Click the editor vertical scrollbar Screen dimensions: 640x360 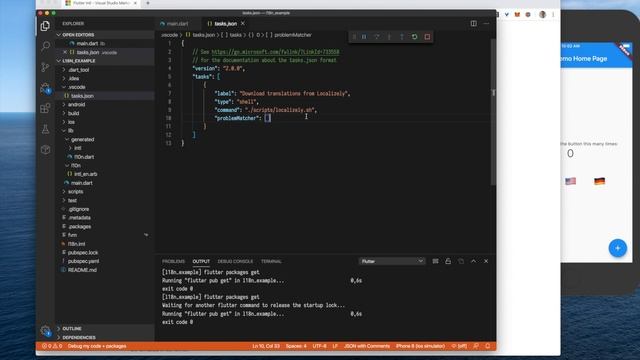(493, 112)
